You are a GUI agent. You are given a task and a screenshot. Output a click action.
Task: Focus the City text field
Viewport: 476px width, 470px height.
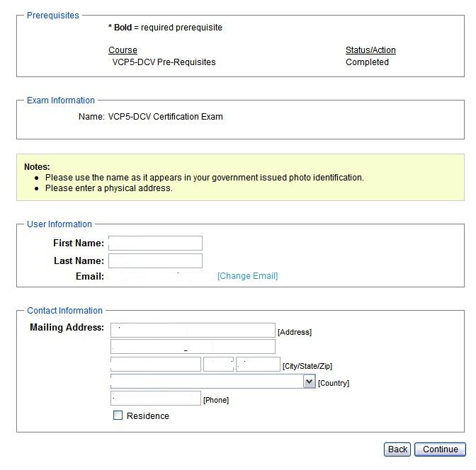[156, 365]
